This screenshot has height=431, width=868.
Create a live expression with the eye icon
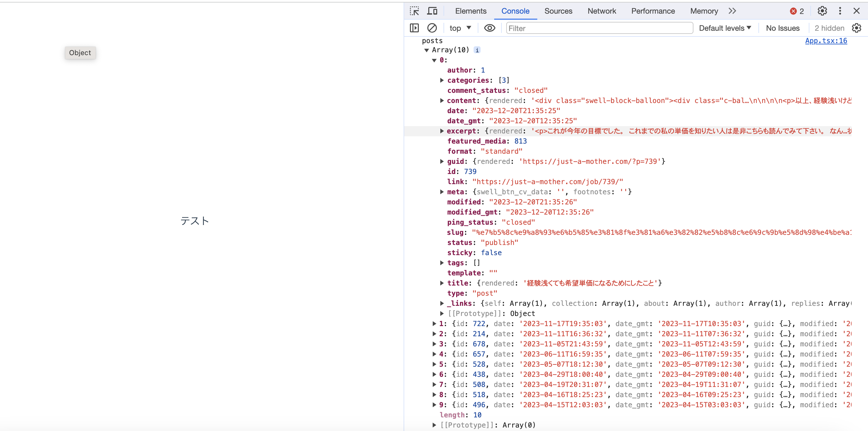click(x=489, y=28)
